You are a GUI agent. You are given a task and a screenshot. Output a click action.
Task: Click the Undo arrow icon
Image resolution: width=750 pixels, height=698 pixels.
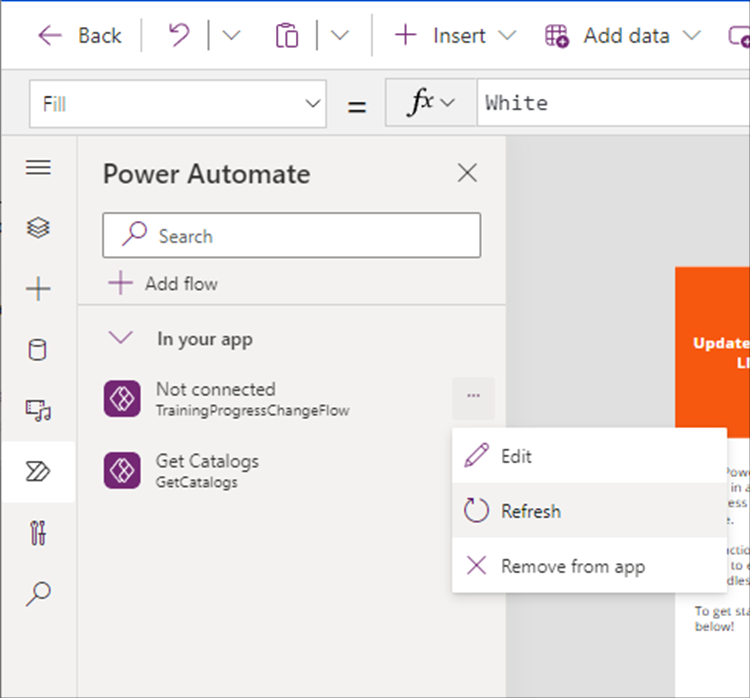[179, 36]
